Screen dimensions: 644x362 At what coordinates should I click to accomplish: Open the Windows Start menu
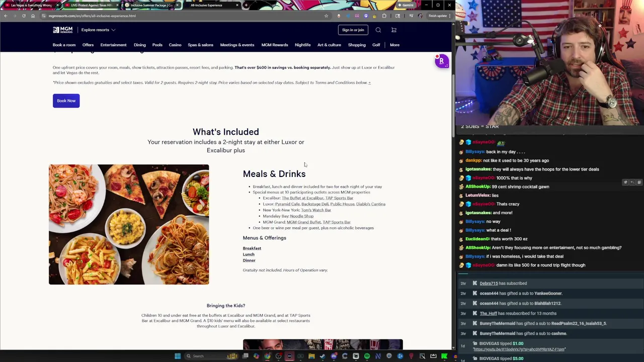click(x=177, y=356)
